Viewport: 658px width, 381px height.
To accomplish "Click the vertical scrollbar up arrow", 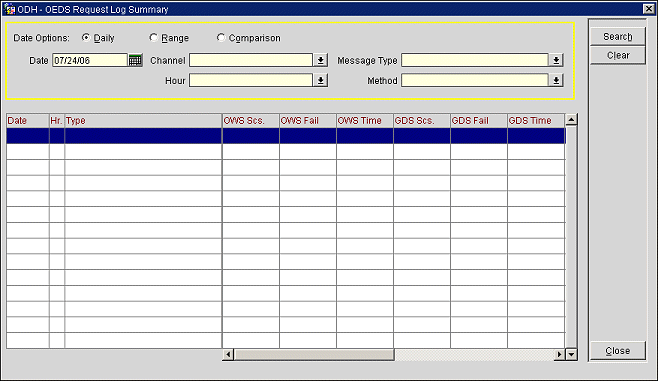I will click(x=571, y=120).
